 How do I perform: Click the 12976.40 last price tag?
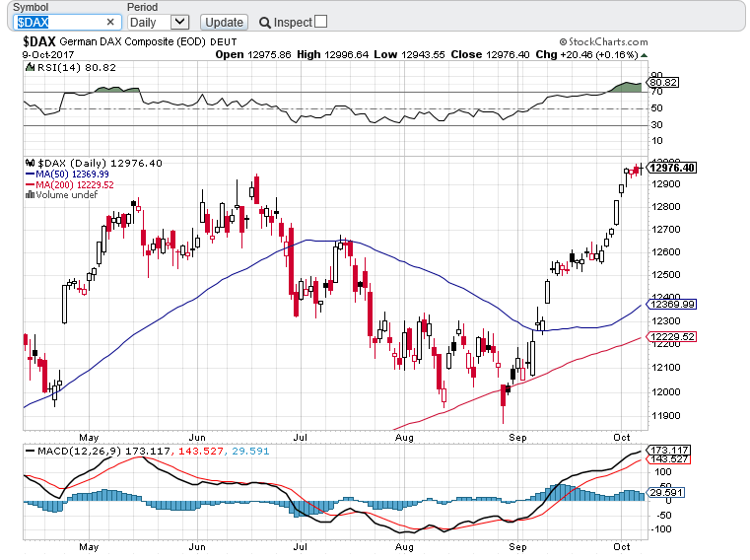pyautogui.click(x=671, y=168)
